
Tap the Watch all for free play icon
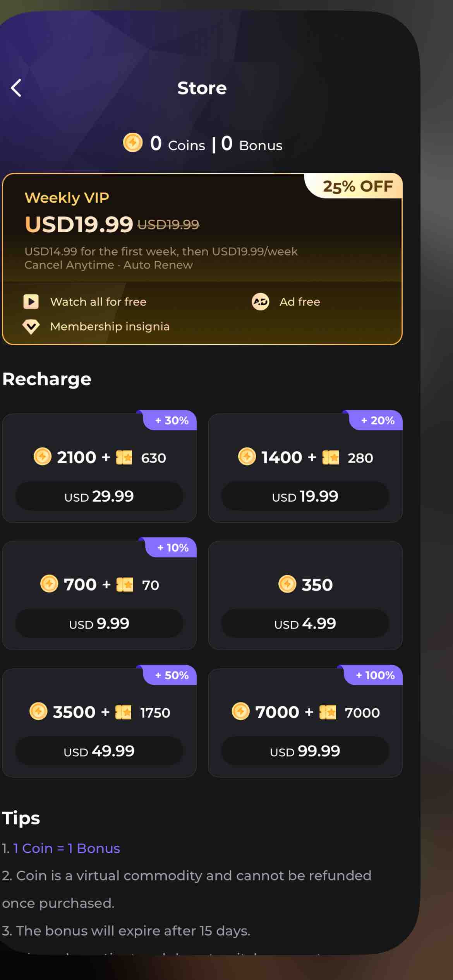coord(31,302)
